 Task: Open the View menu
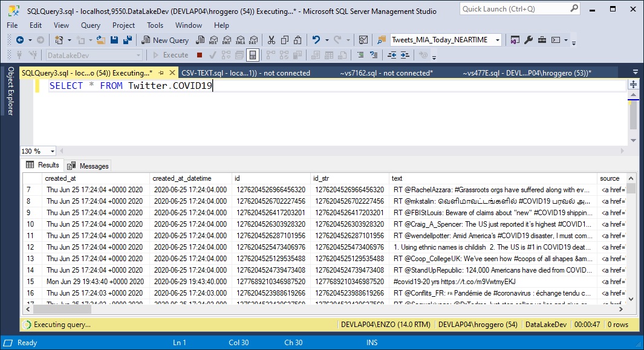click(61, 25)
